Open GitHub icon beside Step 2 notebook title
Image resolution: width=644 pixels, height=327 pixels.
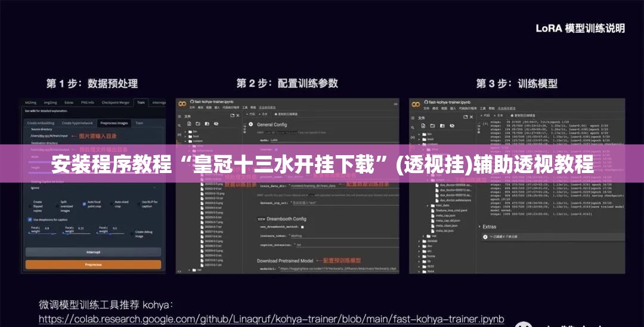pyautogui.click(x=192, y=101)
